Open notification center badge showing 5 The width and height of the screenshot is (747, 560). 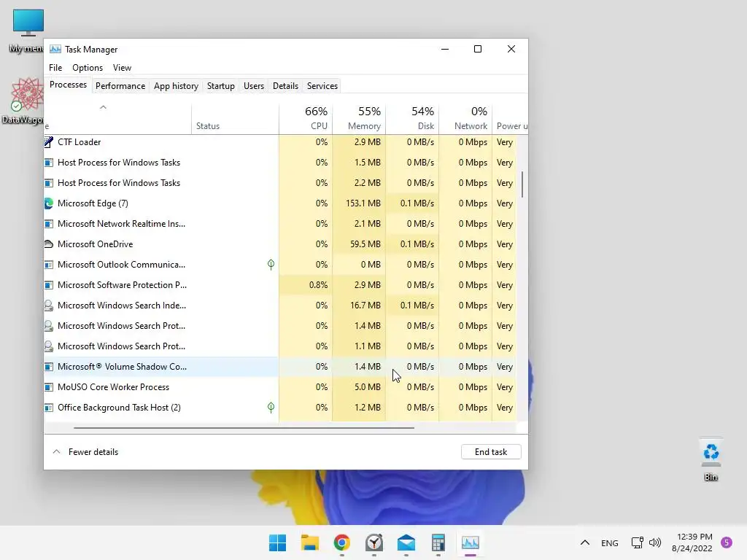click(727, 542)
